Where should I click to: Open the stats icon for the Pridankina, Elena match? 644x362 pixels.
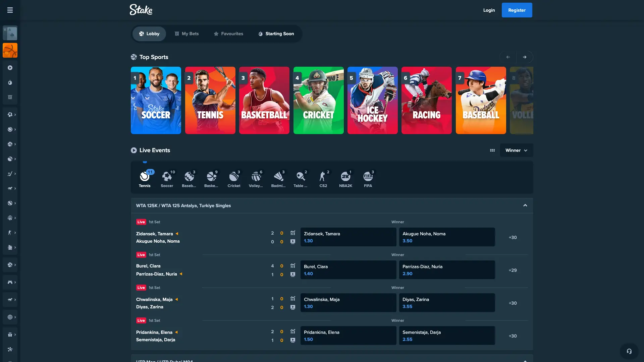pyautogui.click(x=293, y=331)
